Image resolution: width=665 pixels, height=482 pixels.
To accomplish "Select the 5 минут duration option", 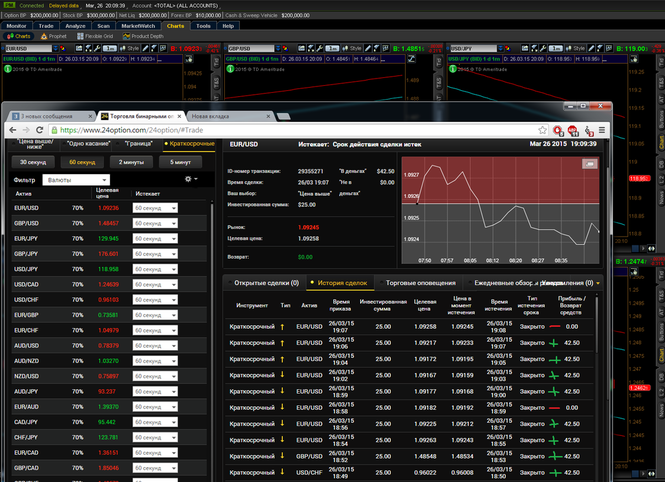I will [x=181, y=161].
